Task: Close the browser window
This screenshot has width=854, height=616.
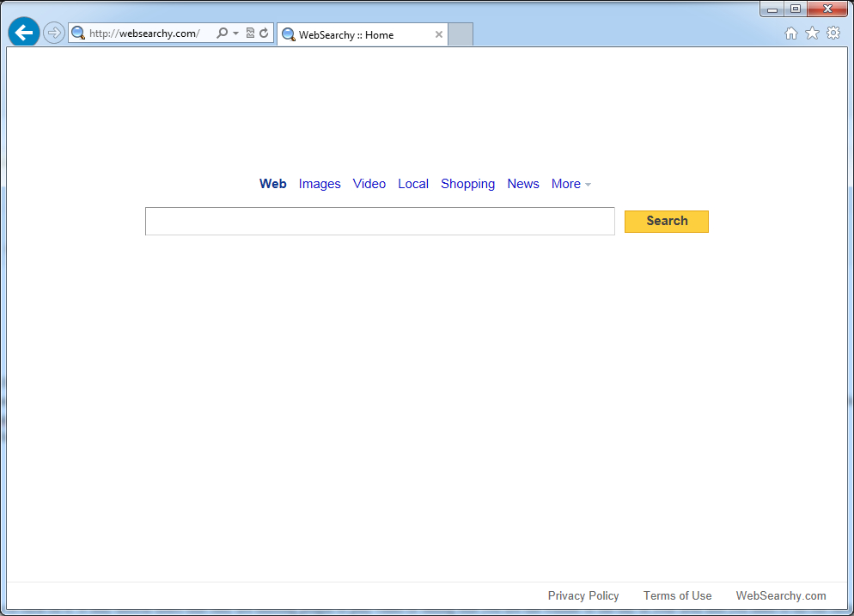Action: [828, 9]
